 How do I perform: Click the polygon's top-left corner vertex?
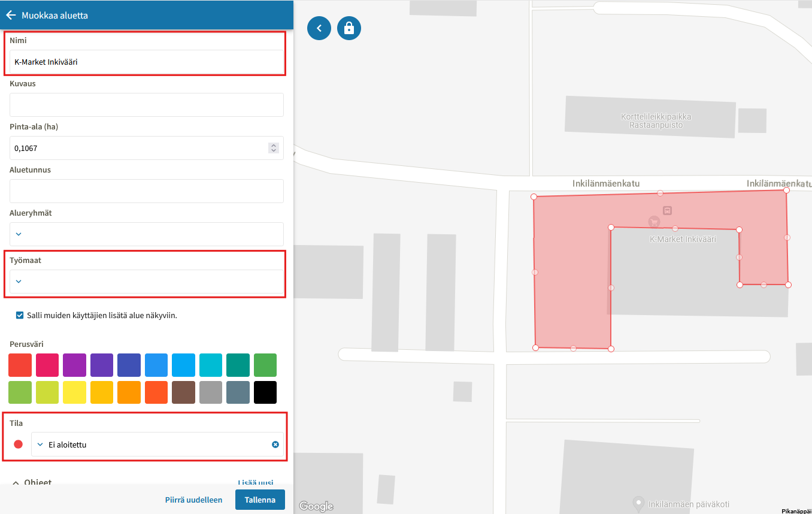534,196
